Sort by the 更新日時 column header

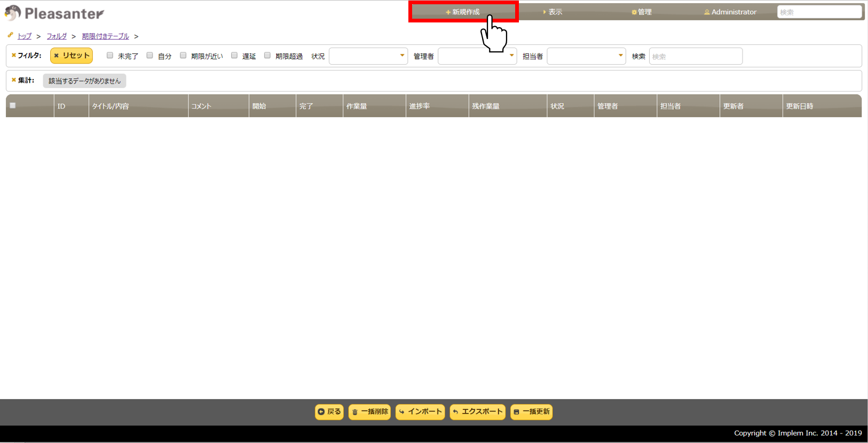coord(822,106)
